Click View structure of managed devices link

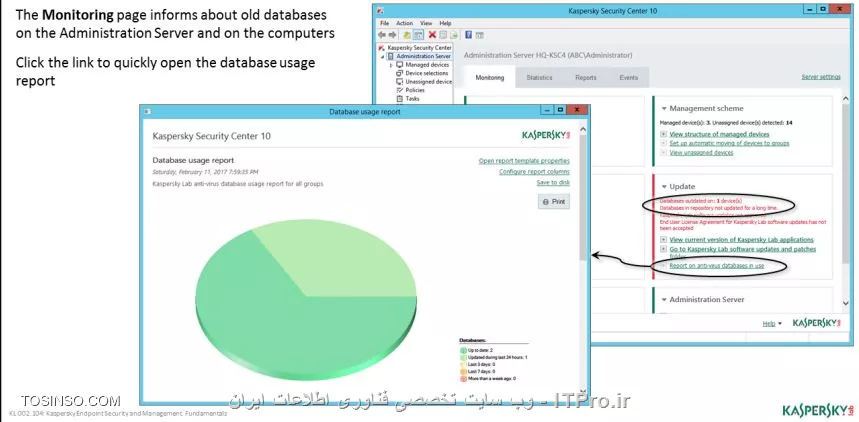[x=719, y=134]
